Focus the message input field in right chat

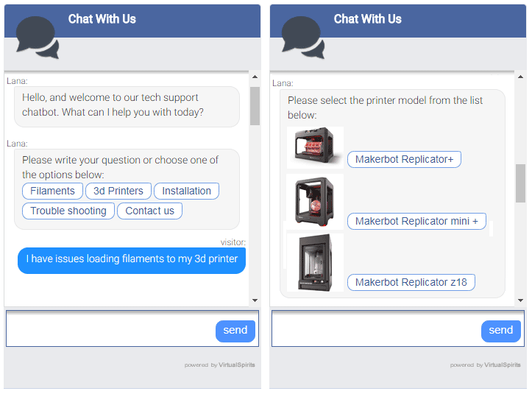(376, 328)
